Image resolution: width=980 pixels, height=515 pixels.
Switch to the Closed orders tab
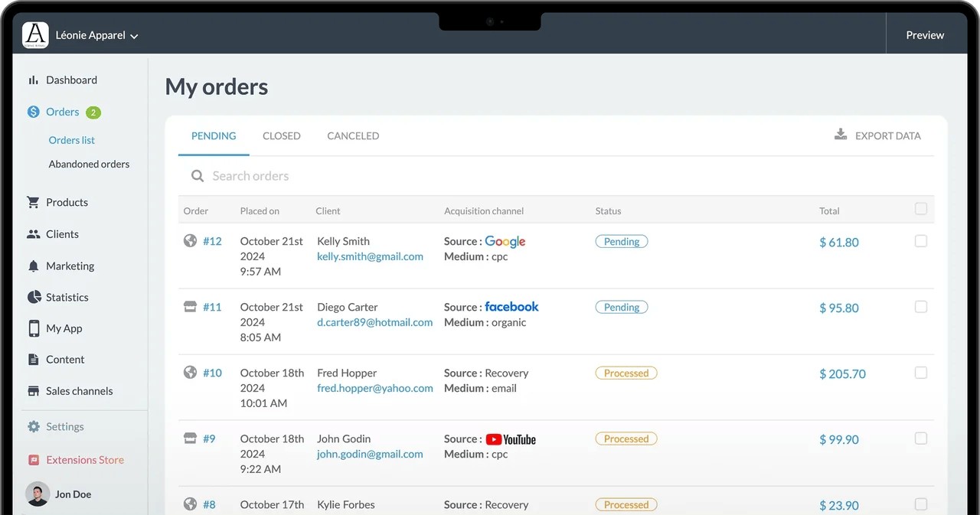(x=281, y=136)
